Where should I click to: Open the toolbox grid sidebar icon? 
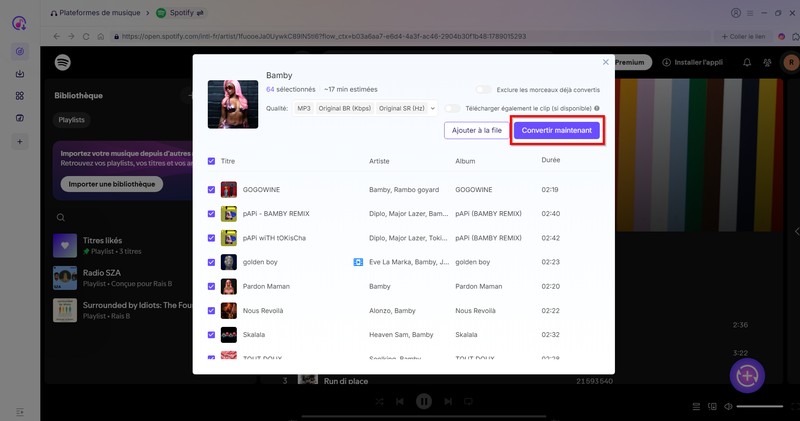tap(20, 96)
